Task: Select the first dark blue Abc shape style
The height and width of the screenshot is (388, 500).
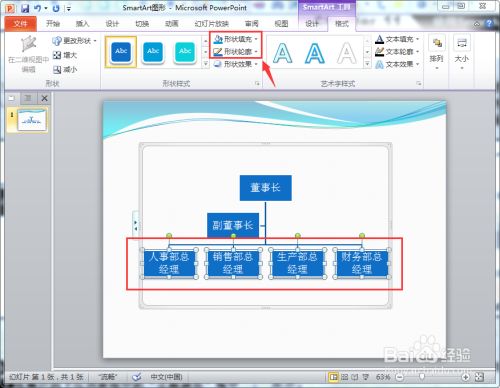Action: tap(121, 52)
